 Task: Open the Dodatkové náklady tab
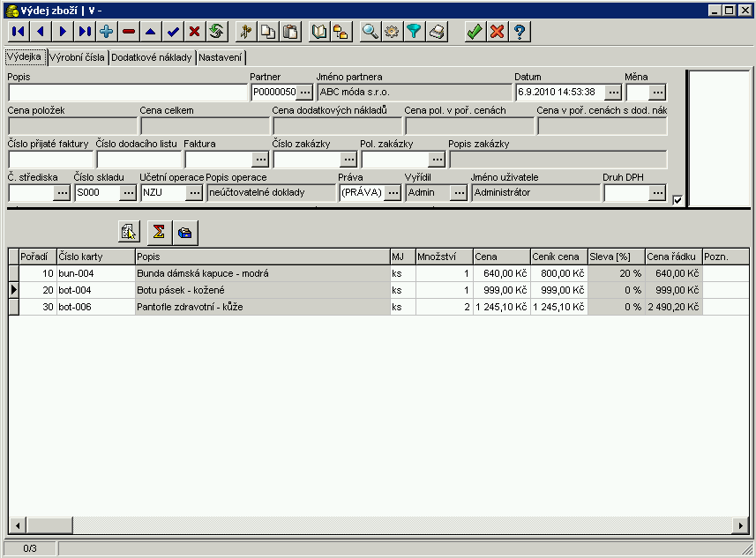coord(153,57)
